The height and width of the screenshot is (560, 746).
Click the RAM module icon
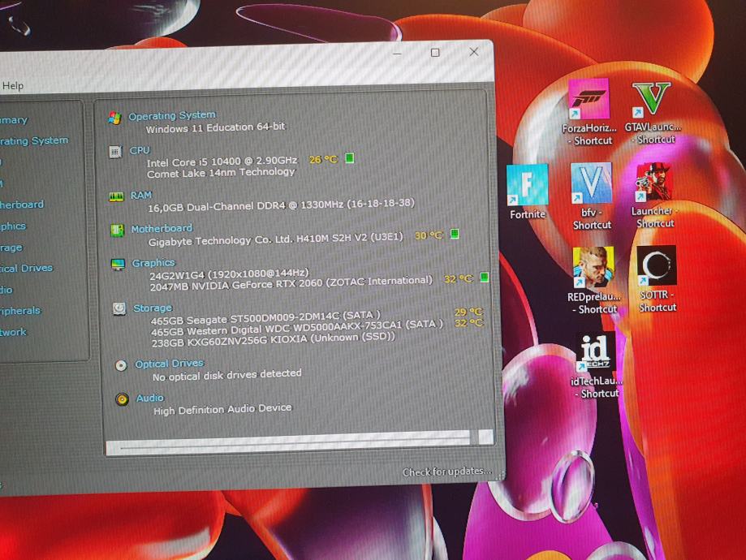116,196
